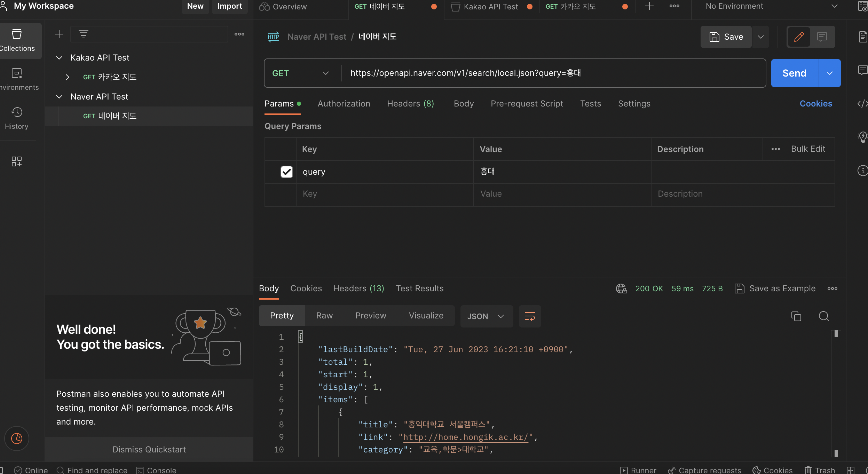
Task: Open the Collections sidebar panel
Action: (x=17, y=40)
